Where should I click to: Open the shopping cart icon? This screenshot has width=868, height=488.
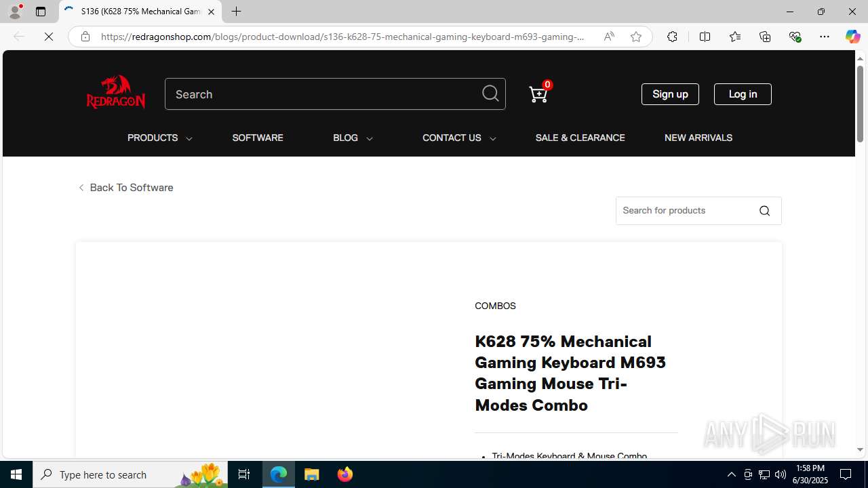[539, 94]
